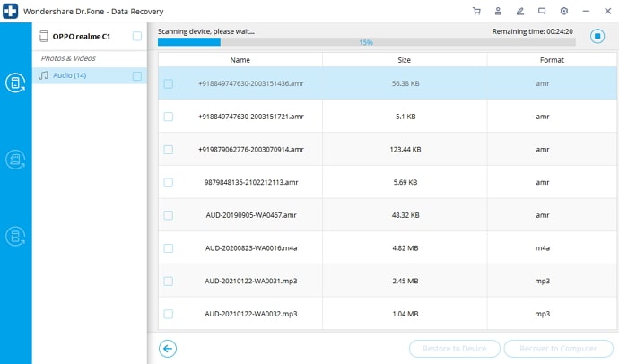Open the feedback chat icon

pyautogui.click(x=542, y=11)
